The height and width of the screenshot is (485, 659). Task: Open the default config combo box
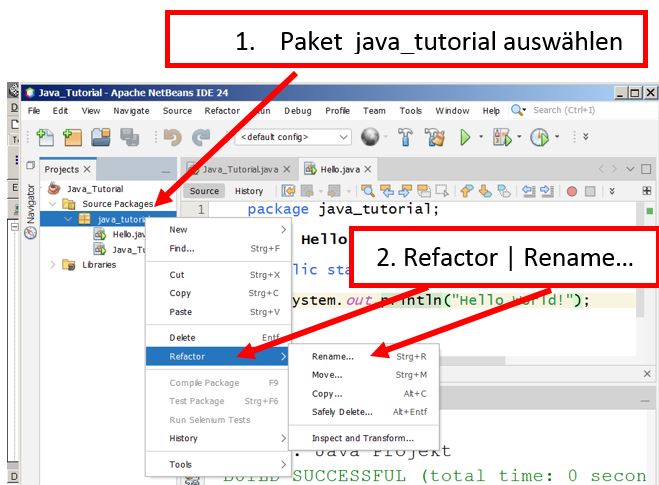[293, 137]
